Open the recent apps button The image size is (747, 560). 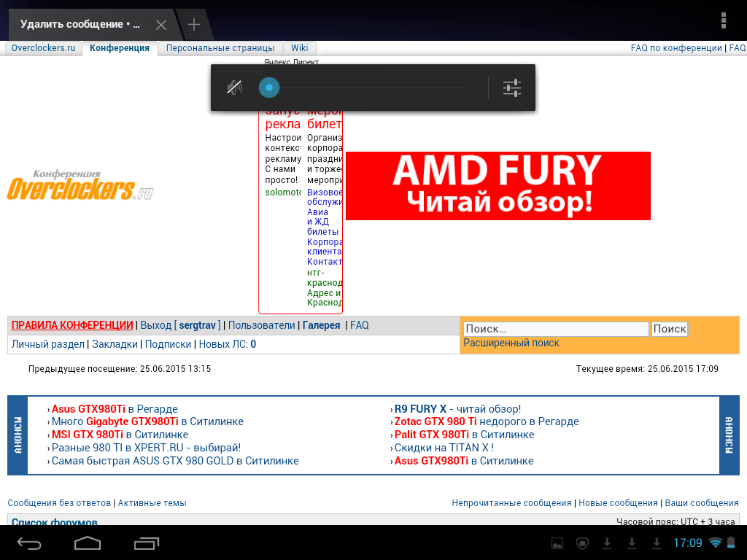click(146, 542)
